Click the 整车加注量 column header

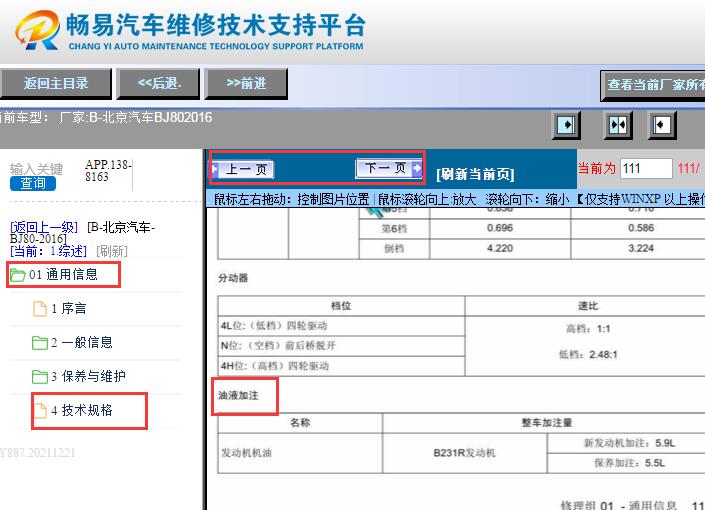[x=546, y=423]
